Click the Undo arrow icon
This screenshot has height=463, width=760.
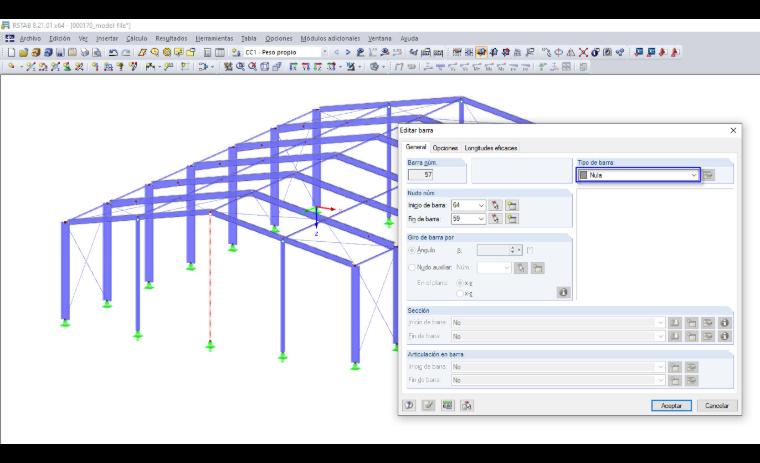[113, 52]
